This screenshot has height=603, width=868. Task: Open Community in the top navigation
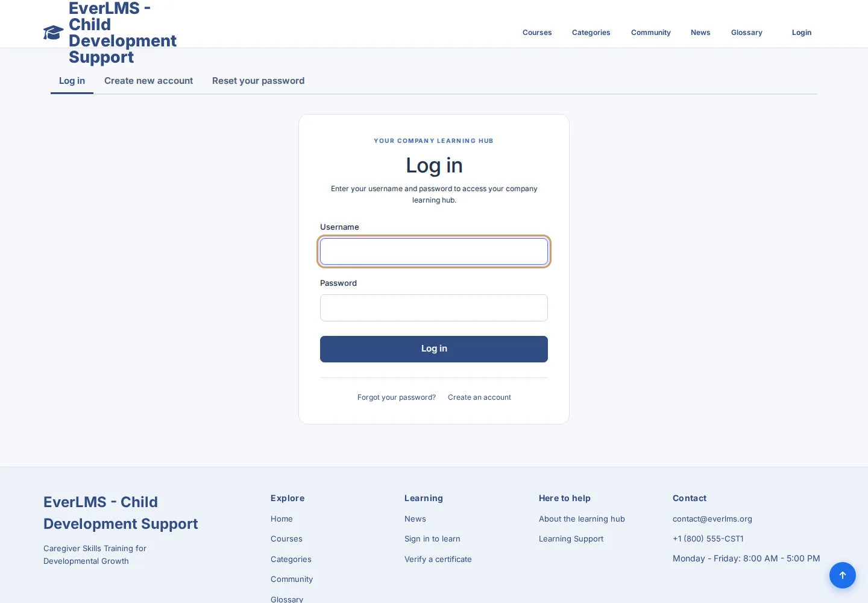tap(651, 33)
